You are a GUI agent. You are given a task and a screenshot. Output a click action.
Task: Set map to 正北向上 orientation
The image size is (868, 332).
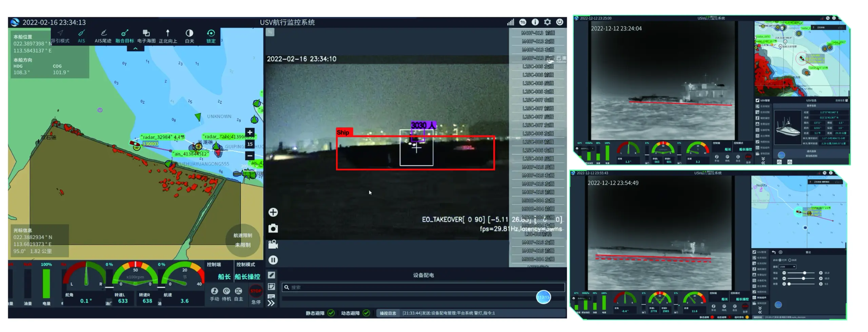pyautogui.click(x=168, y=36)
